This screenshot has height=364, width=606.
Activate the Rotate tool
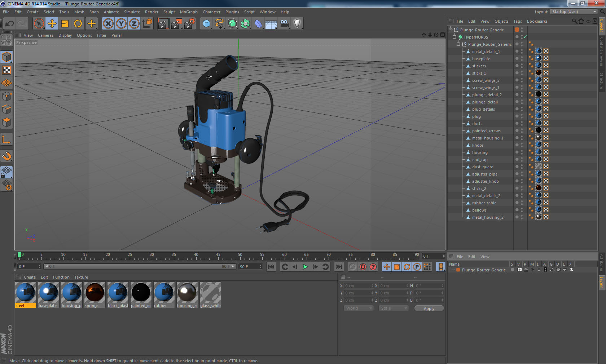coord(78,24)
